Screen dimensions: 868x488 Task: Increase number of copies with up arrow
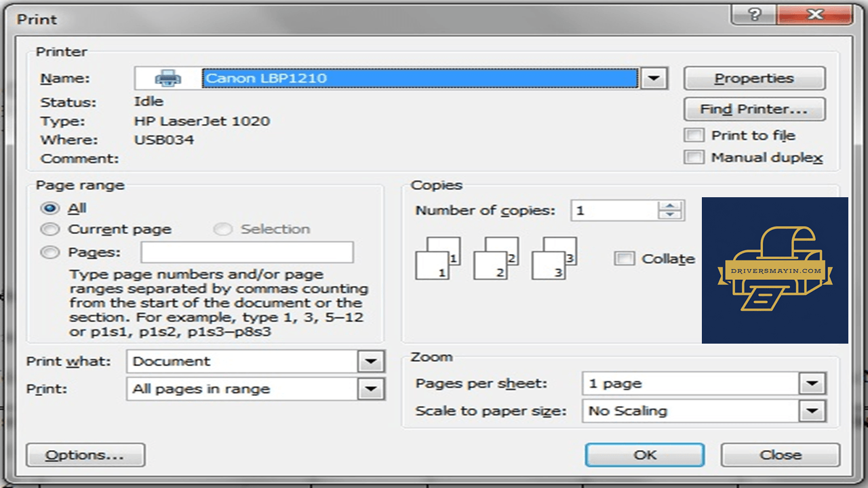point(670,205)
